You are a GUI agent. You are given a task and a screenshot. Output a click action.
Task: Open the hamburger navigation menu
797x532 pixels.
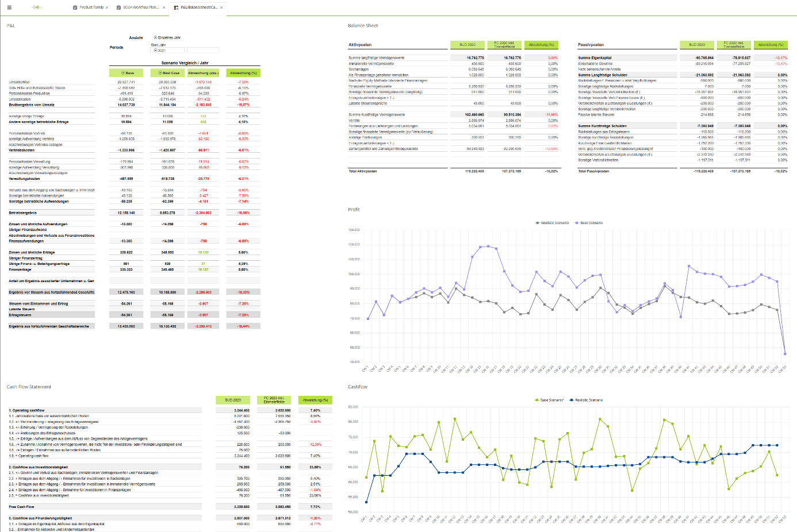point(9,7)
